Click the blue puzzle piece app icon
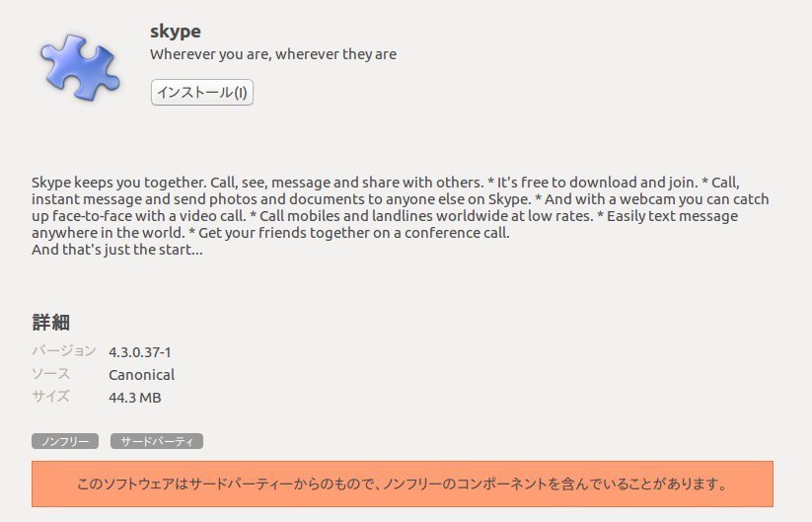The height and width of the screenshot is (522, 812). tap(80, 67)
